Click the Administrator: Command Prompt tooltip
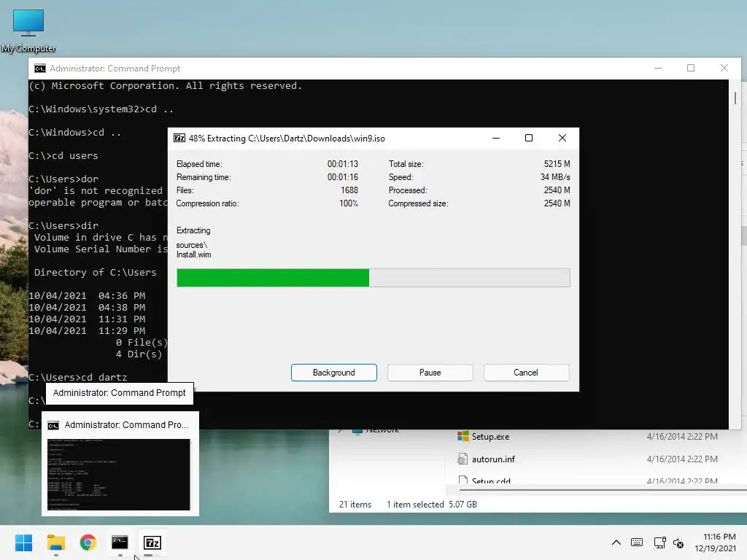 pos(120,393)
